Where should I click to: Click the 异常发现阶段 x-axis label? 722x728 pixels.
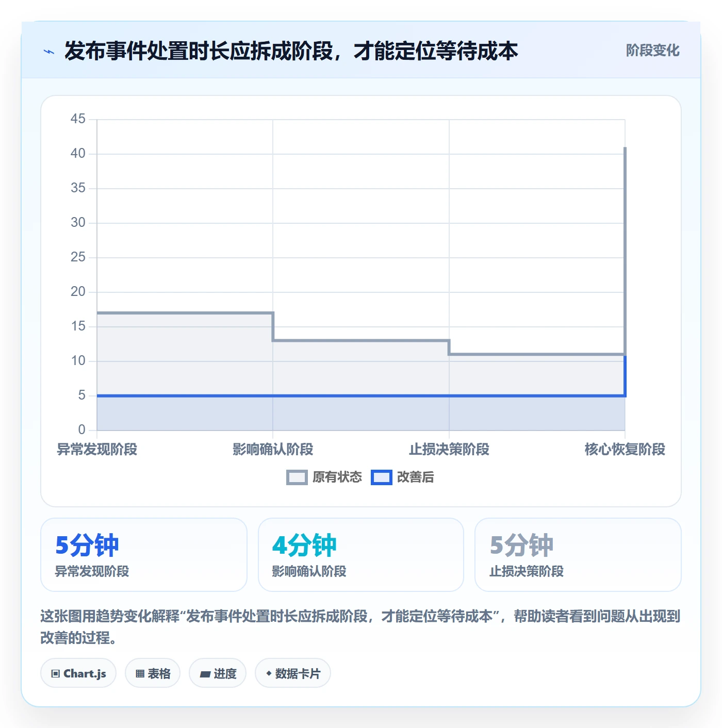tap(97, 449)
